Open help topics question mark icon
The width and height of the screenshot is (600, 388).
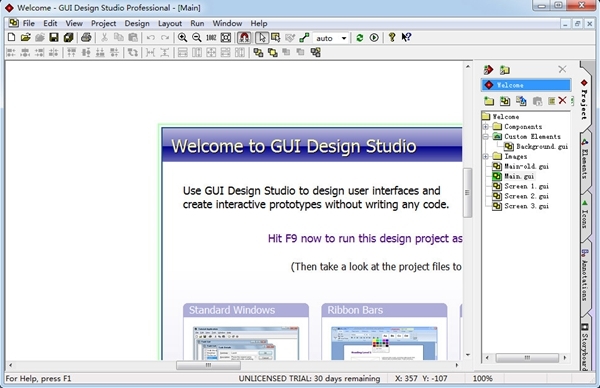coord(392,37)
